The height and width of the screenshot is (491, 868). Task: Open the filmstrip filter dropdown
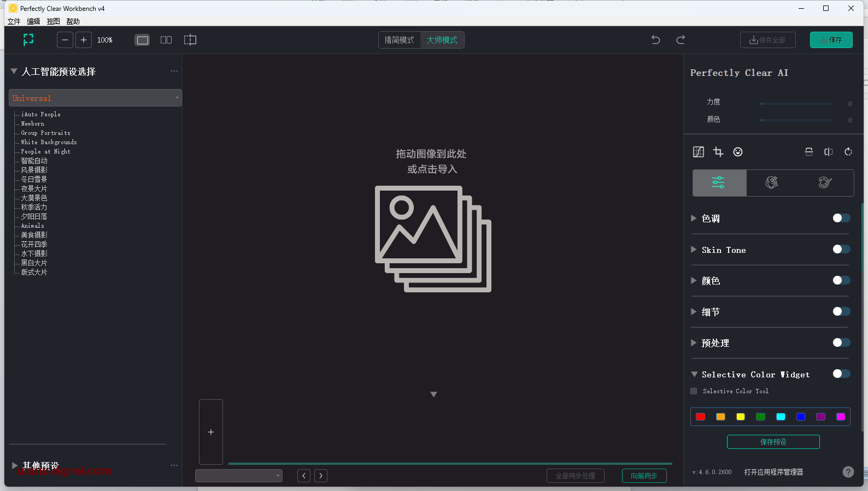pos(239,476)
